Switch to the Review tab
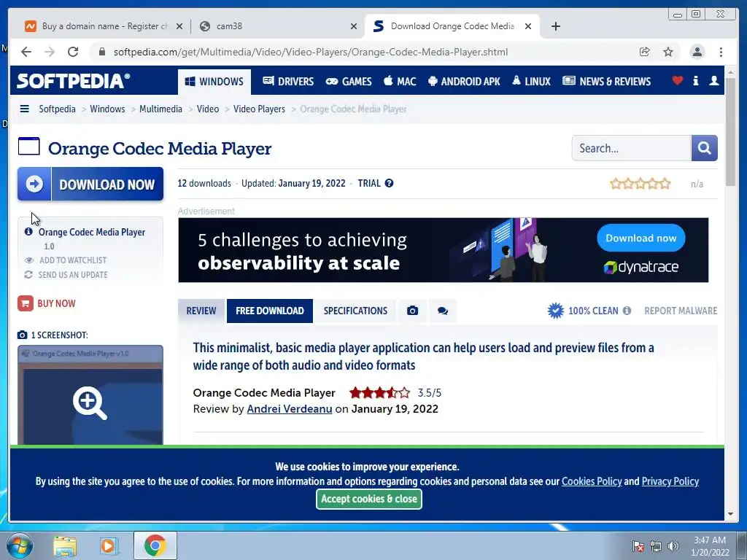This screenshot has width=747, height=560. pyautogui.click(x=201, y=311)
